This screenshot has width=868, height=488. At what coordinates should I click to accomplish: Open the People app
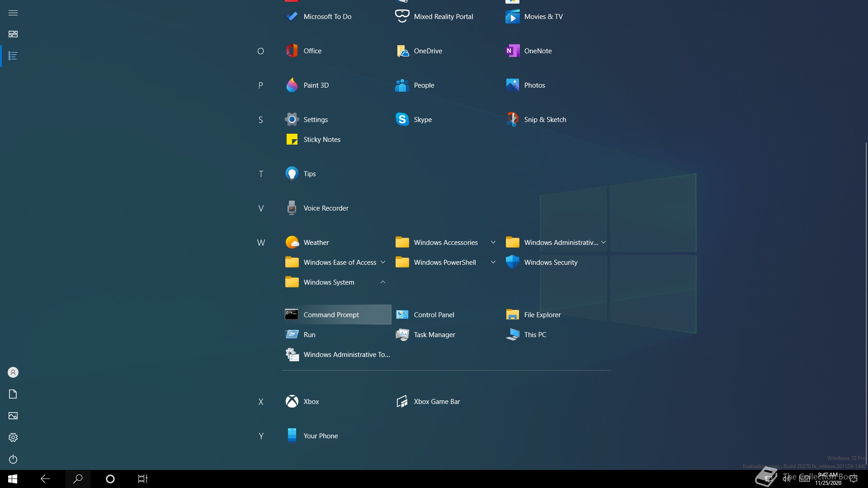[x=446, y=85]
